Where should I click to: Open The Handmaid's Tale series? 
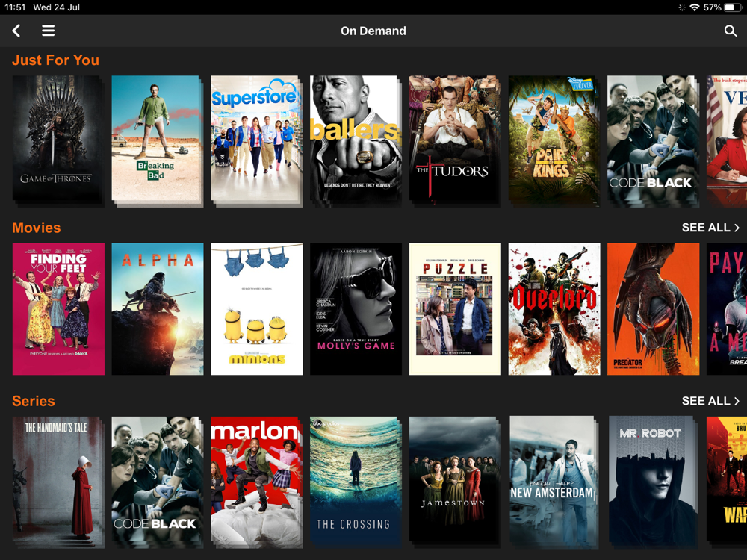(x=58, y=482)
